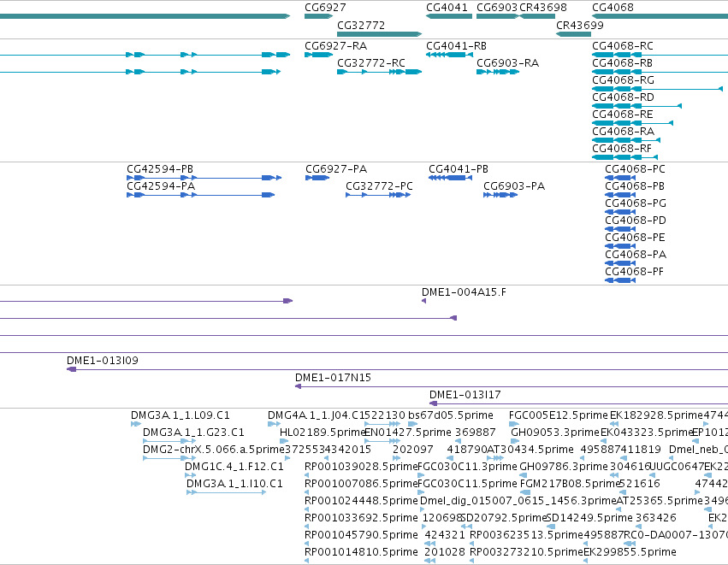Select the CG6903 gene bar

[x=498, y=16]
